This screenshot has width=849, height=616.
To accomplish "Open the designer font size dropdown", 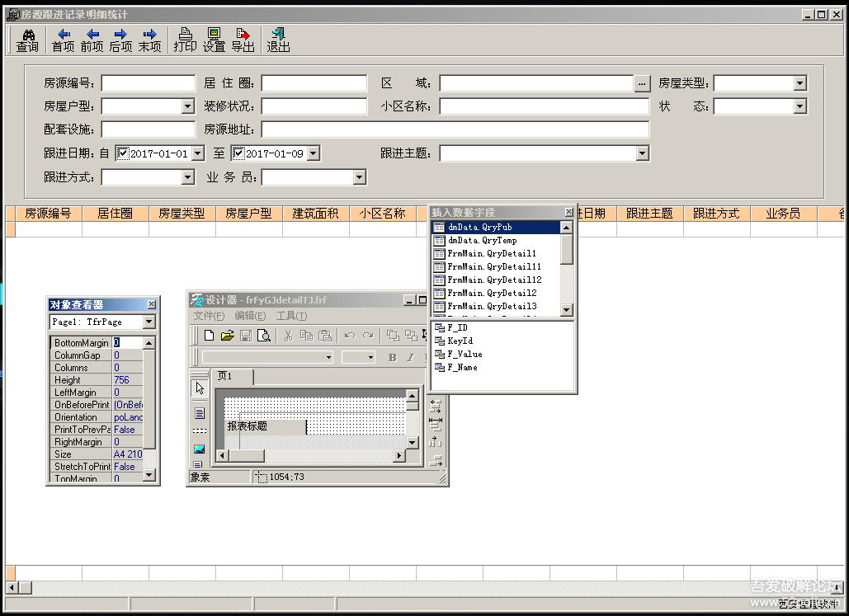I will click(371, 357).
